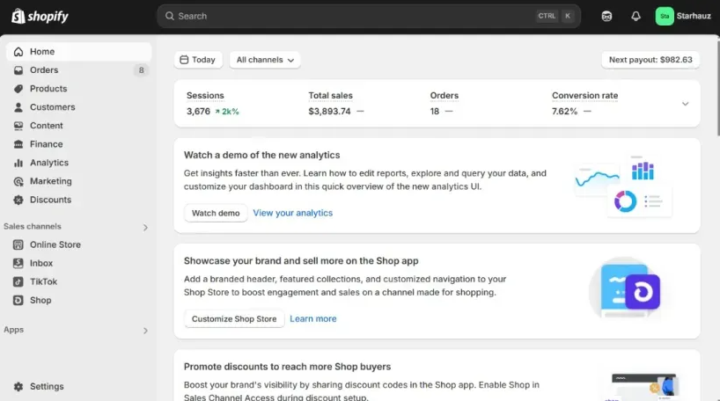
Task: Open the notifications bell
Action: coord(636,16)
